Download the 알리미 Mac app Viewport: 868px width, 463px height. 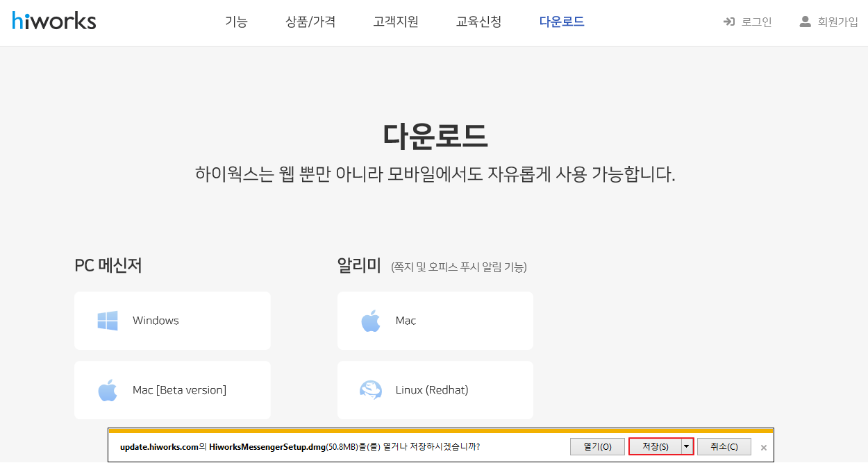[x=435, y=321]
